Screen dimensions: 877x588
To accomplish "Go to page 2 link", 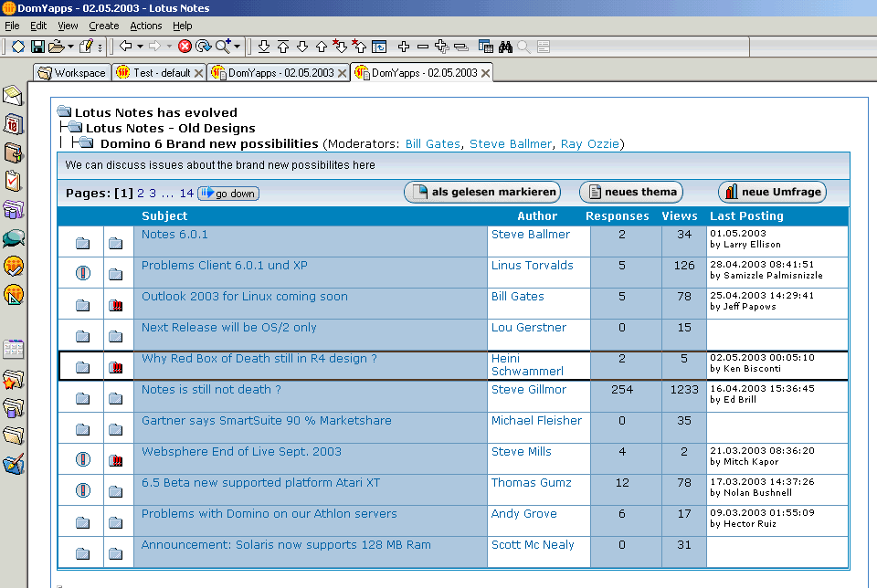I will click(x=141, y=194).
